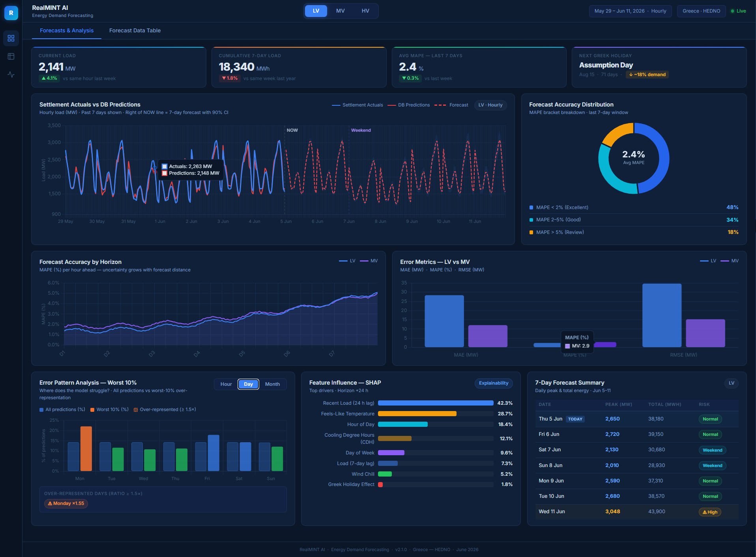Select the Forecasts & Analysis tab
This screenshot has height=557, width=756.
[x=67, y=30]
